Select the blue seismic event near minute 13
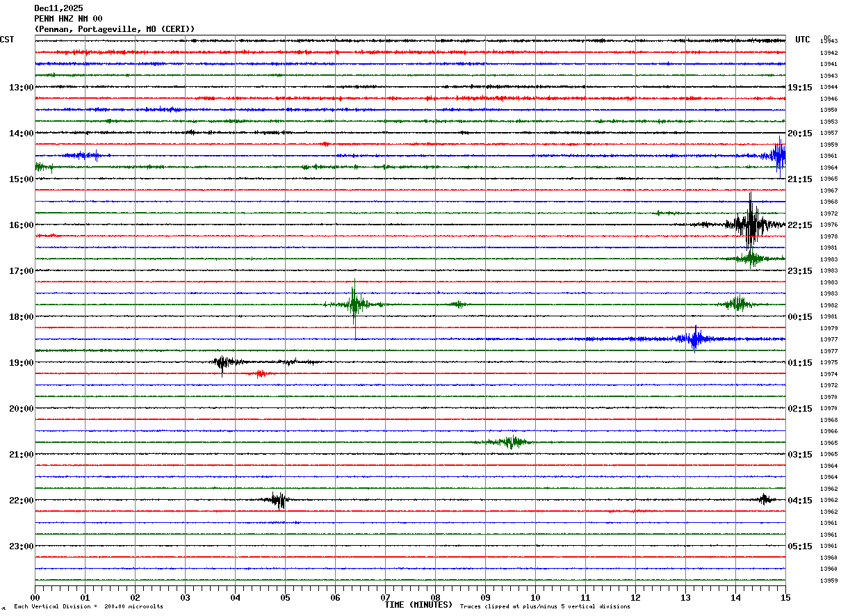Image resolution: width=841 pixels, height=616 pixels. [x=694, y=339]
